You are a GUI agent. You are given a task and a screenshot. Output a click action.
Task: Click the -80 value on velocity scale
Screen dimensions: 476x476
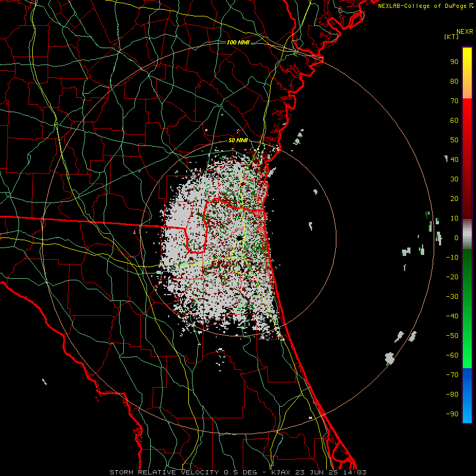tap(452, 395)
